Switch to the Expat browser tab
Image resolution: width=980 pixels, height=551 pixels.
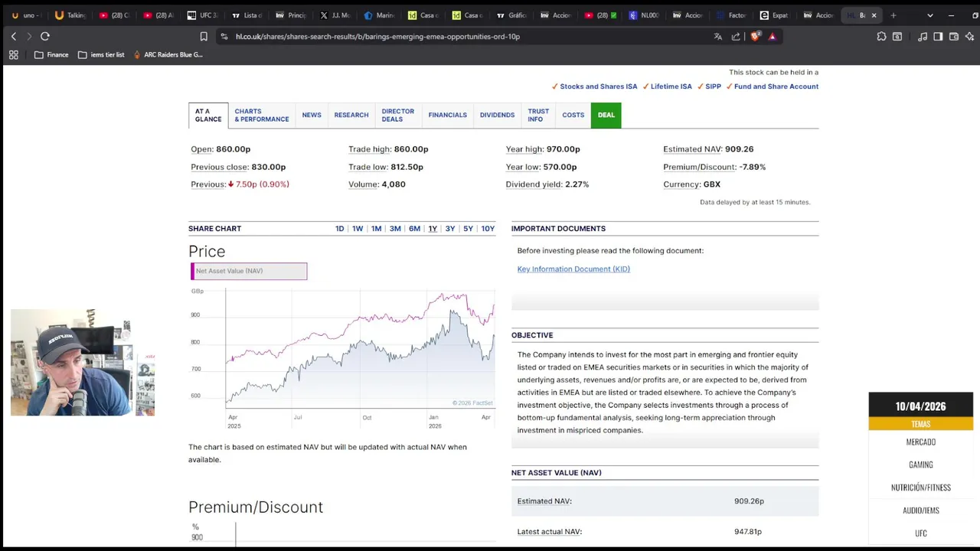coord(776,15)
